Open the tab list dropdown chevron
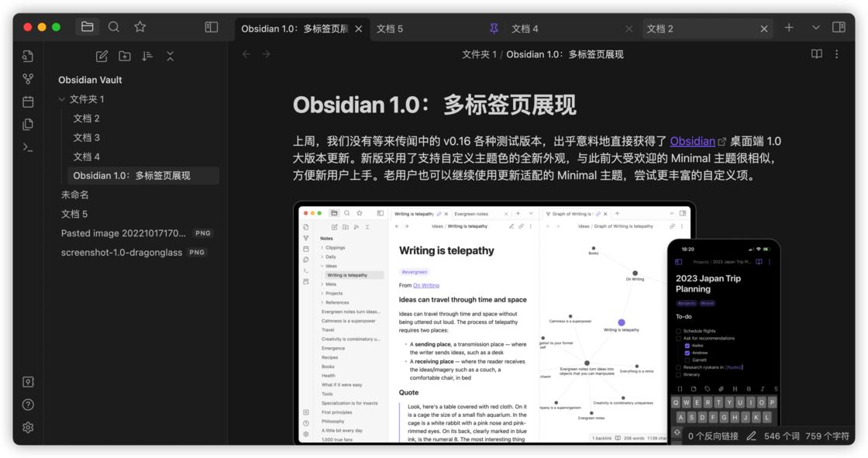868x458 pixels. coord(815,27)
